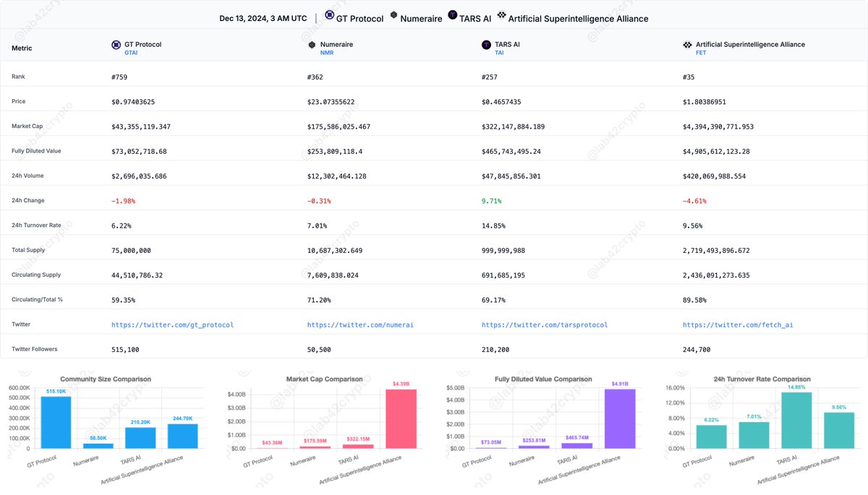Click the 24h Turnover Rate row label
The image size is (868, 495).
click(x=36, y=225)
